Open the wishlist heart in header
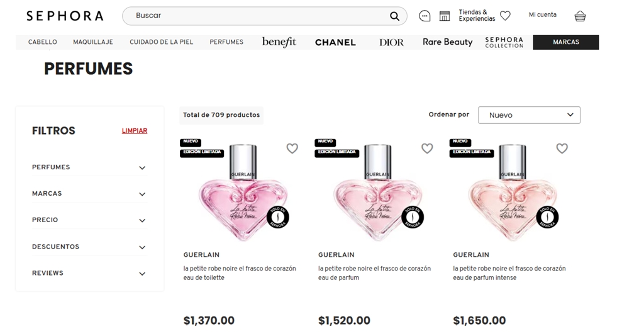 [505, 16]
